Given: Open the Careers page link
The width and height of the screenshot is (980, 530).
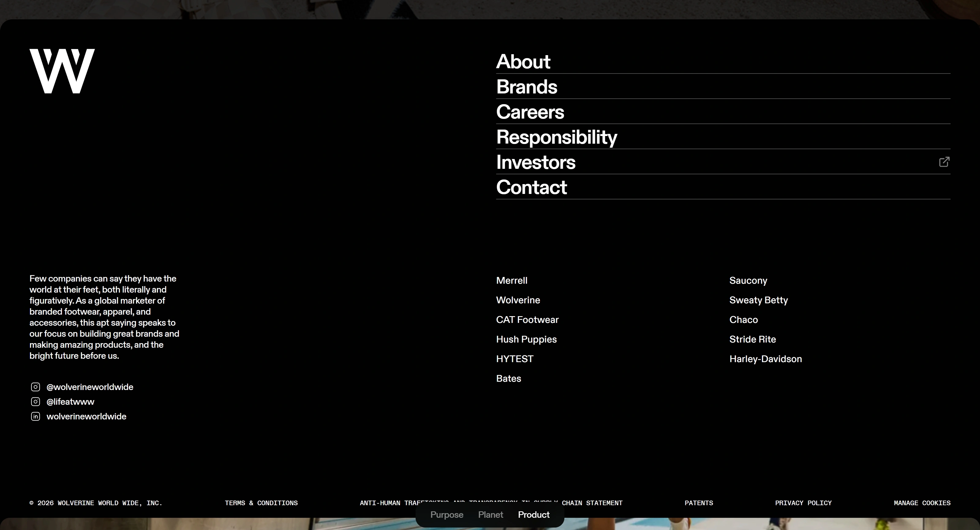Looking at the screenshot, I should [x=530, y=112].
